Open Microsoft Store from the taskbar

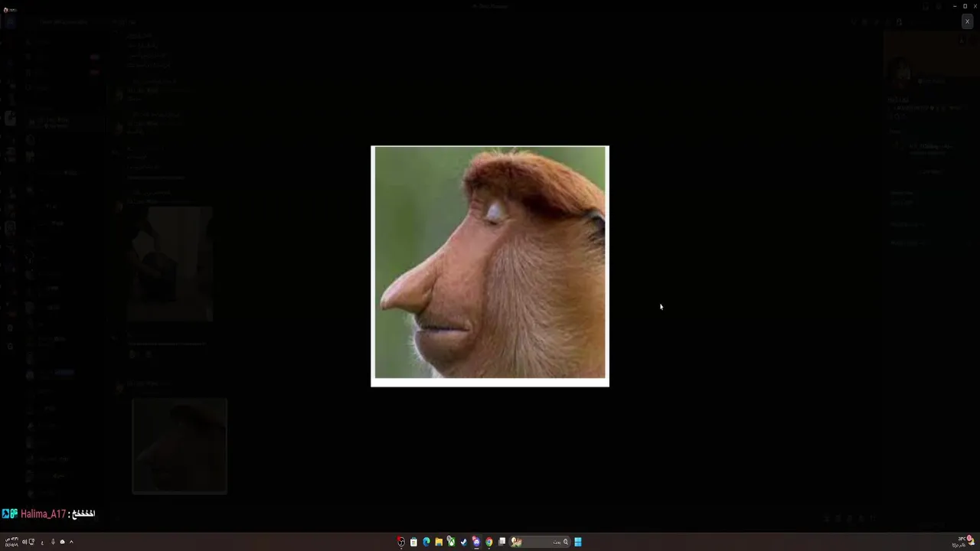point(413,542)
